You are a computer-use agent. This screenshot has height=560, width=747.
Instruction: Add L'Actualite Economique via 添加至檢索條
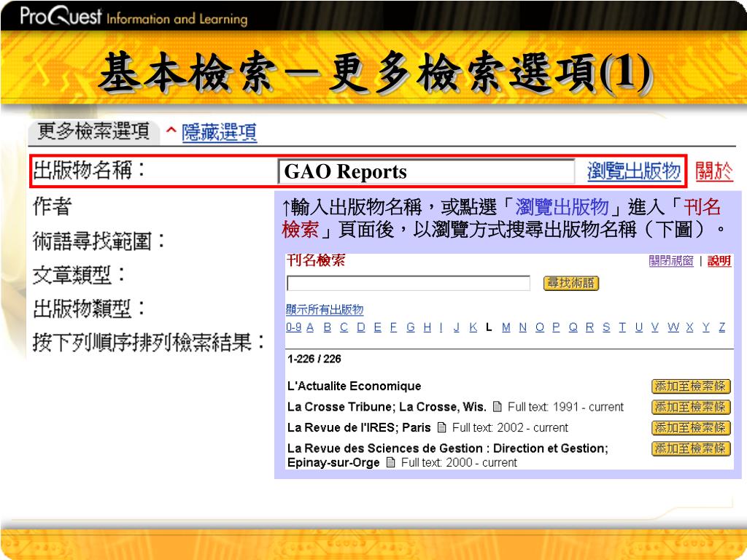pyautogui.click(x=691, y=386)
